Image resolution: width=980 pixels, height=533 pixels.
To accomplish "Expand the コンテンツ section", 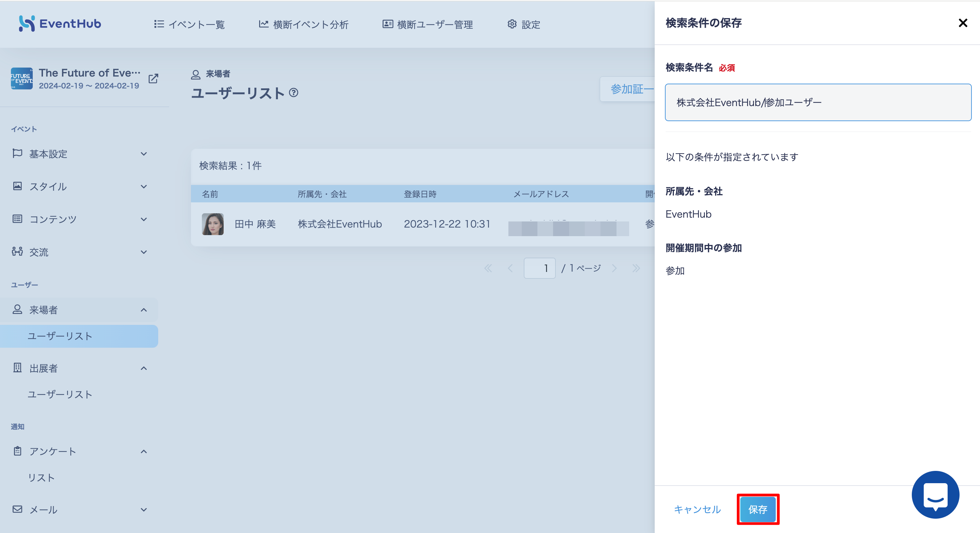I will 144,219.
